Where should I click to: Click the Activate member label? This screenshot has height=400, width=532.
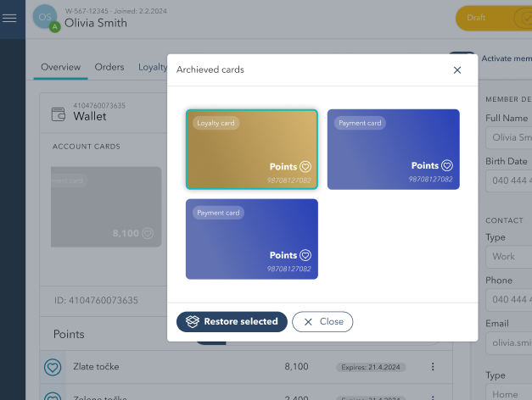point(507,58)
